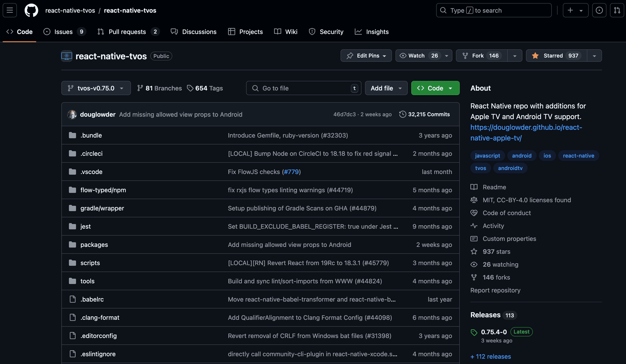This screenshot has width=626, height=364.
Task: Open the Security tab
Action: point(326,32)
